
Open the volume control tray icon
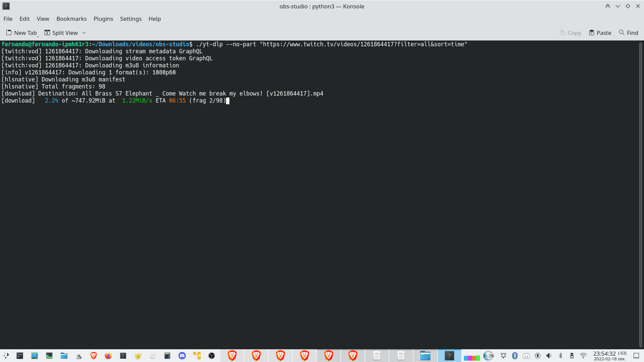pyautogui.click(x=549, y=356)
